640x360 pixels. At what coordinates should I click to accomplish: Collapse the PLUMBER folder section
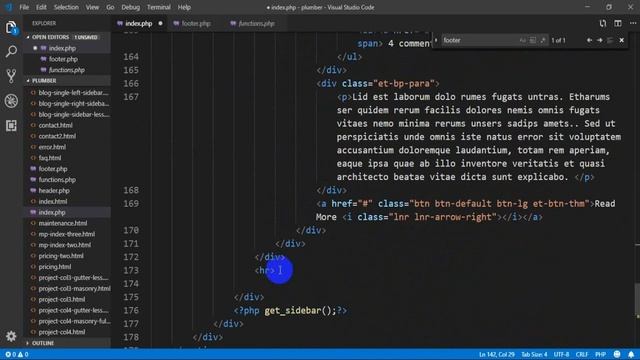click(x=66, y=81)
